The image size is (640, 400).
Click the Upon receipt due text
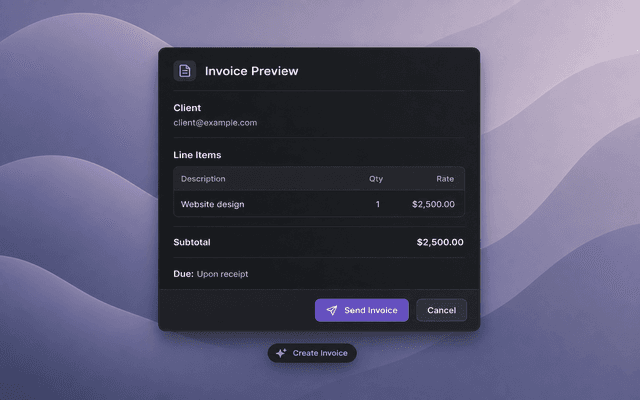click(x=222, y=274)
